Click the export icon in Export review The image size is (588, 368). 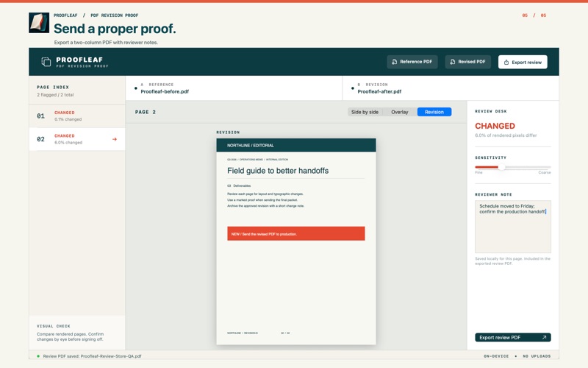[506, 63]
